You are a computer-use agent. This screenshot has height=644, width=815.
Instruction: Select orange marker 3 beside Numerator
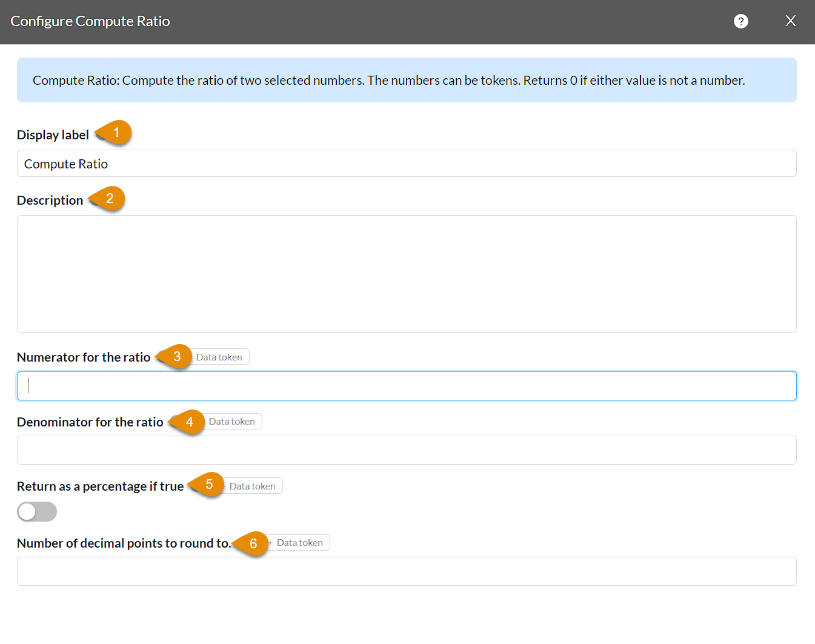[176, 357]
